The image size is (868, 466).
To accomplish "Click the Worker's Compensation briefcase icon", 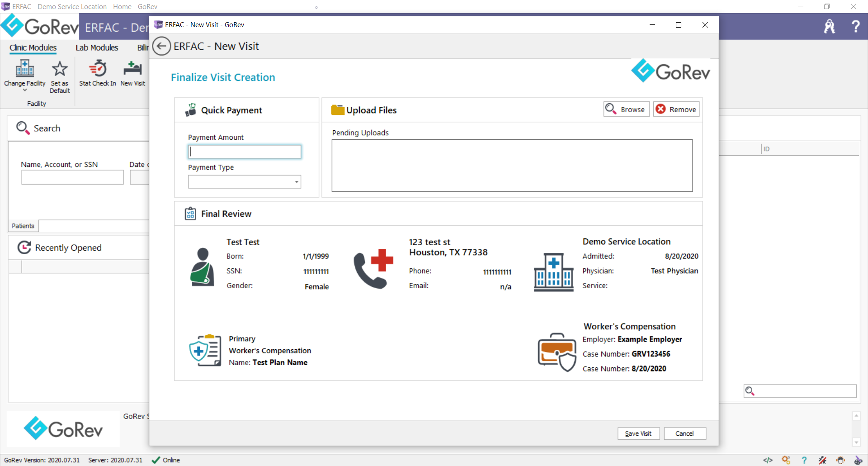I will (x=557, y=352).
